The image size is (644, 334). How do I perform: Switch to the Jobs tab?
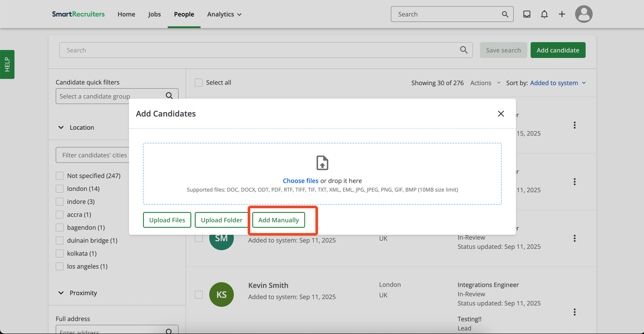click(x=154, y=14)
